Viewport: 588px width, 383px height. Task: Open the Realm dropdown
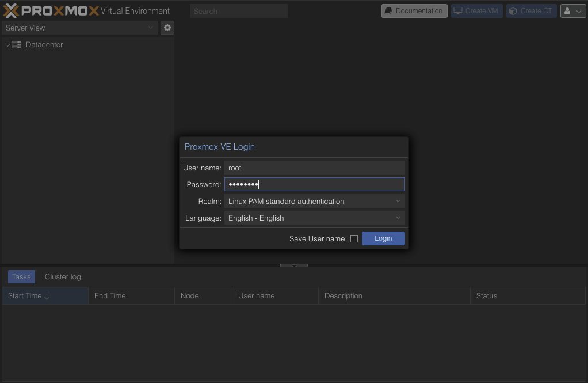point(398,201)
